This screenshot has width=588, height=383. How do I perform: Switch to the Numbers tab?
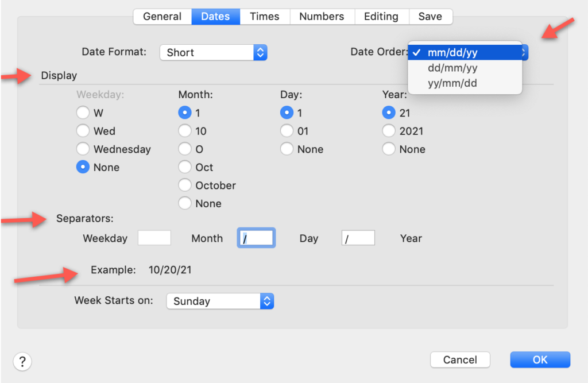(x=322, y=17)
